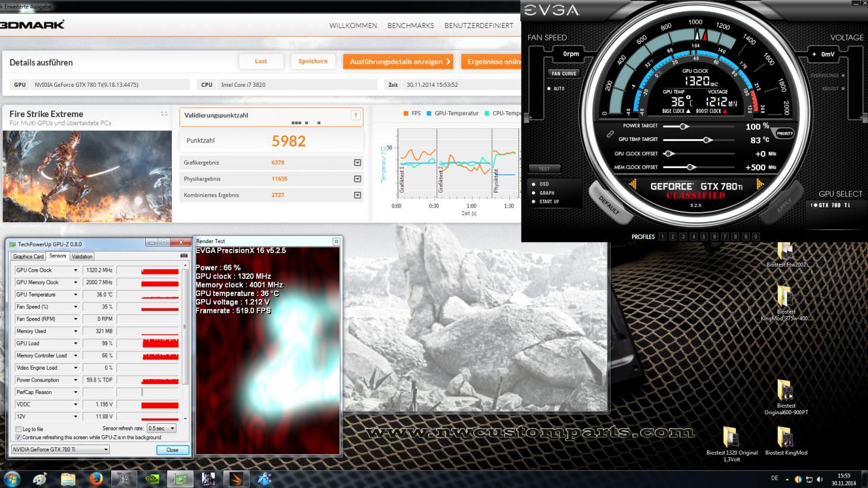Viewport: 868px width, 488px height.
Task: Click the MEM CLOCK OFFSET slider handle
Action: (x=690, y=167)
